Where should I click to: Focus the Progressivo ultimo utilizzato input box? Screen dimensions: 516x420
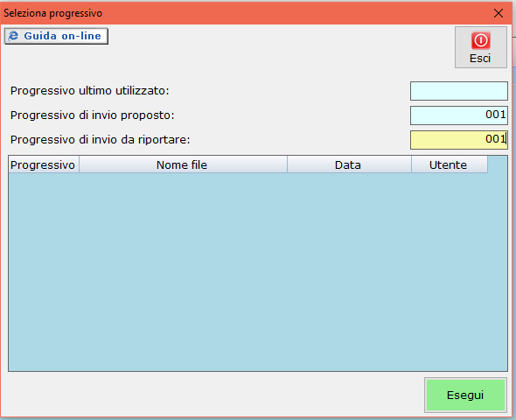[459, 91]
